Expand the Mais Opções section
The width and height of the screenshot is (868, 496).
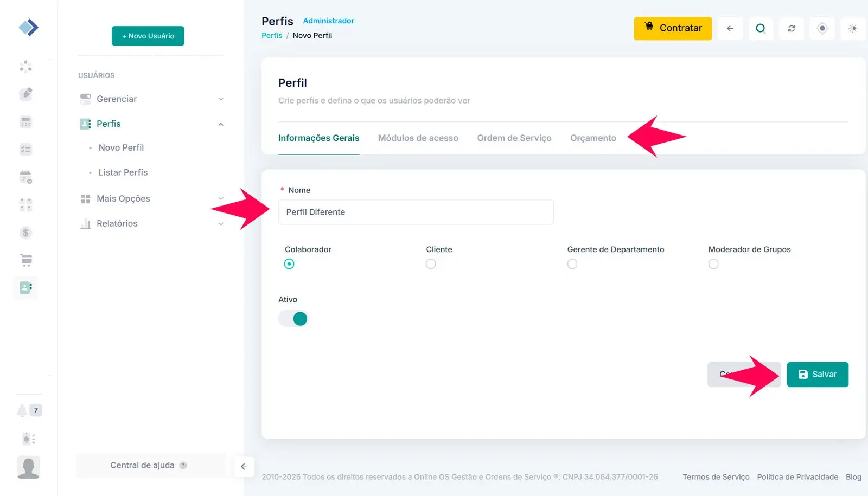pos(151,199)
